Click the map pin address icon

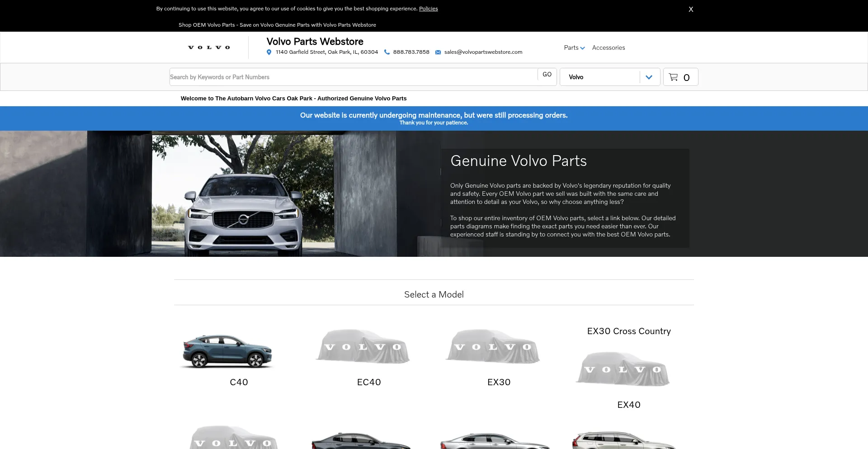point(269,52)
